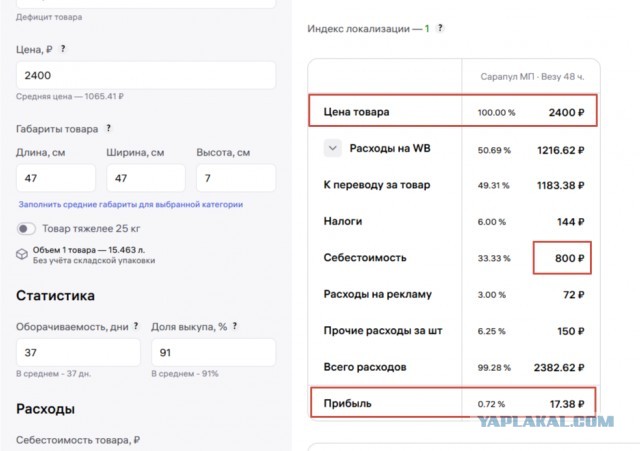Click the Цена товара row
The width and height of the screenshot is (640, 451).
click(451, 112)
